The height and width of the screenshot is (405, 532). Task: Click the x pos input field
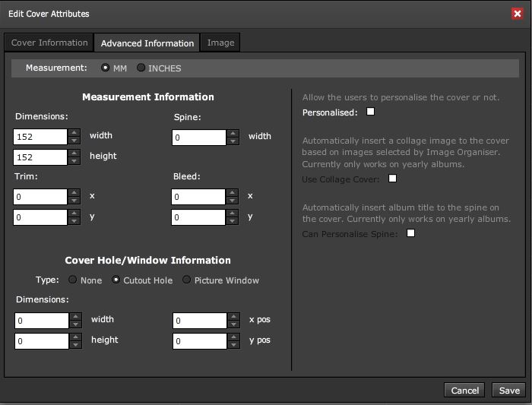tap(199, 321)
